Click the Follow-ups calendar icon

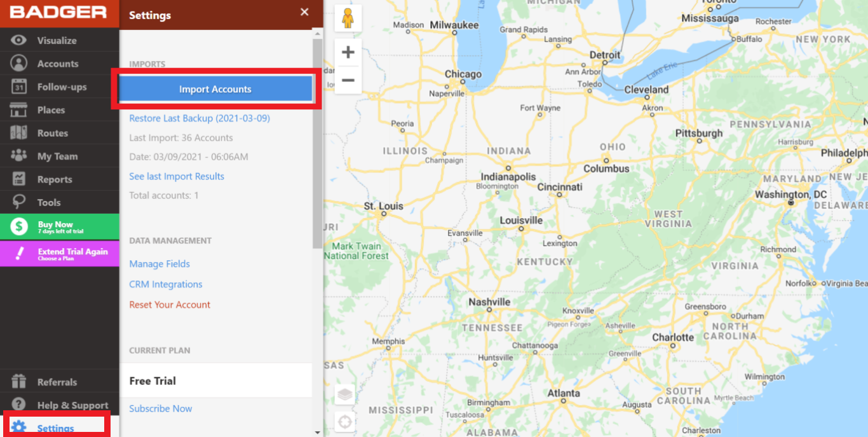point(19,87)
